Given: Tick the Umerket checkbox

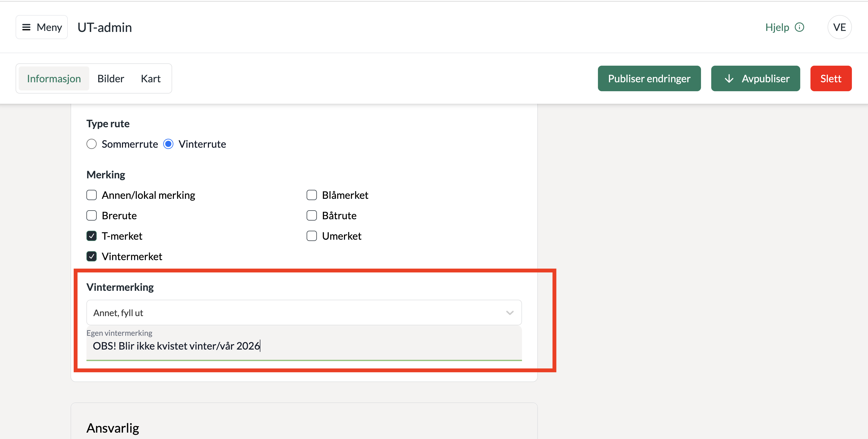Looking at the screenshot, I should 312,236.
